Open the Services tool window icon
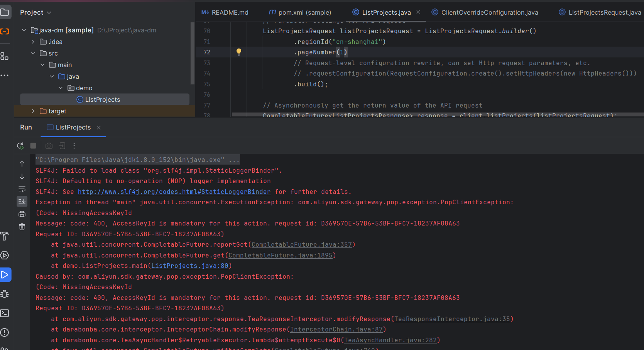 [5, 256]
